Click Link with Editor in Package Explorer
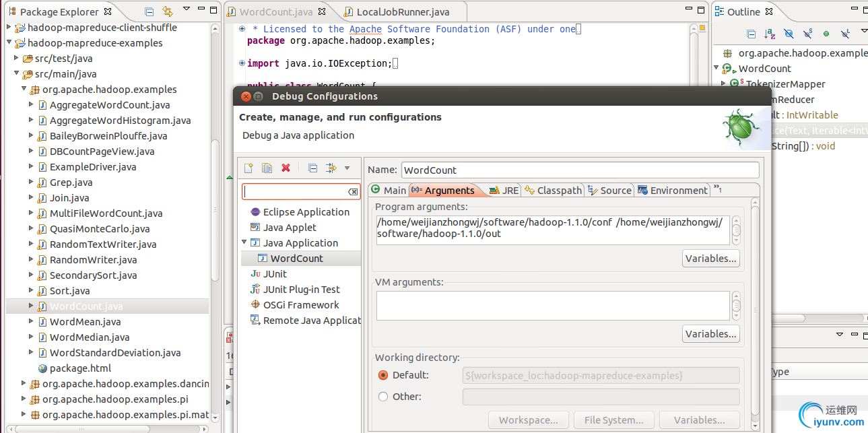 pyautogui.click(x=168, y=12)
